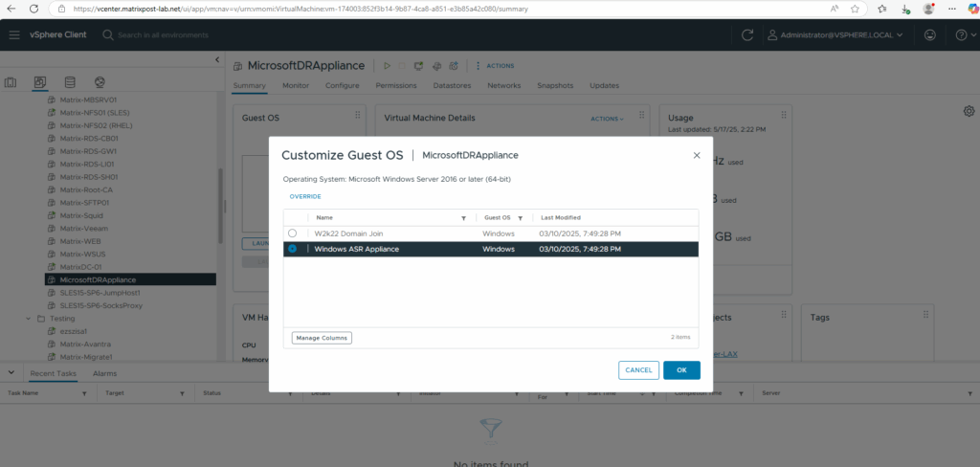Collapse the Recent Tasks panel with the chevron
This screenshot has height=467, width=980.
[11, 372]
